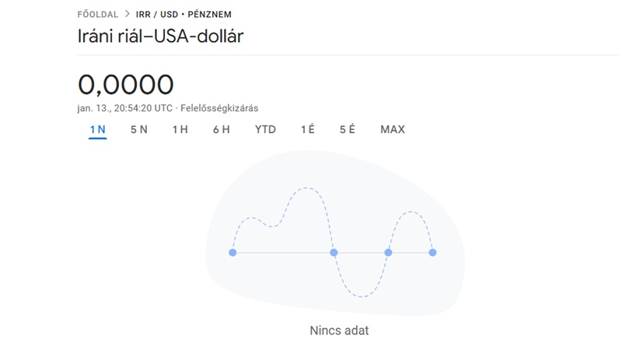Click the breadcrumb chevron arrow after FŐOLDAL

[x=128, y=15]
